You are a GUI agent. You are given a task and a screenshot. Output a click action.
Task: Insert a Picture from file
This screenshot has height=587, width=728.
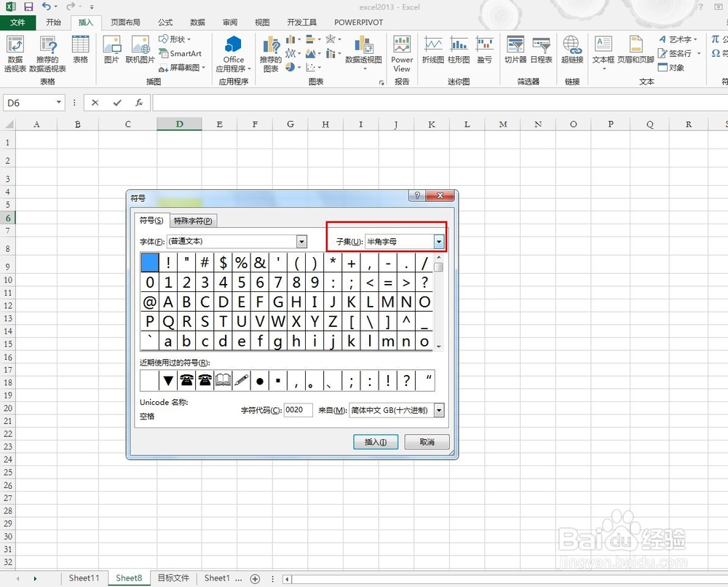click(x=111, y=50)
